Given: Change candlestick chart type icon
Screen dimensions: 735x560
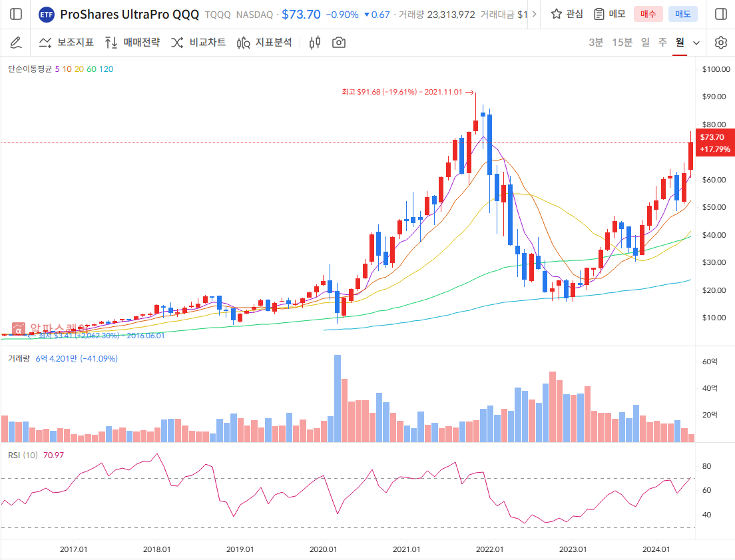Looking at the screenshot, I should (315, 43).
